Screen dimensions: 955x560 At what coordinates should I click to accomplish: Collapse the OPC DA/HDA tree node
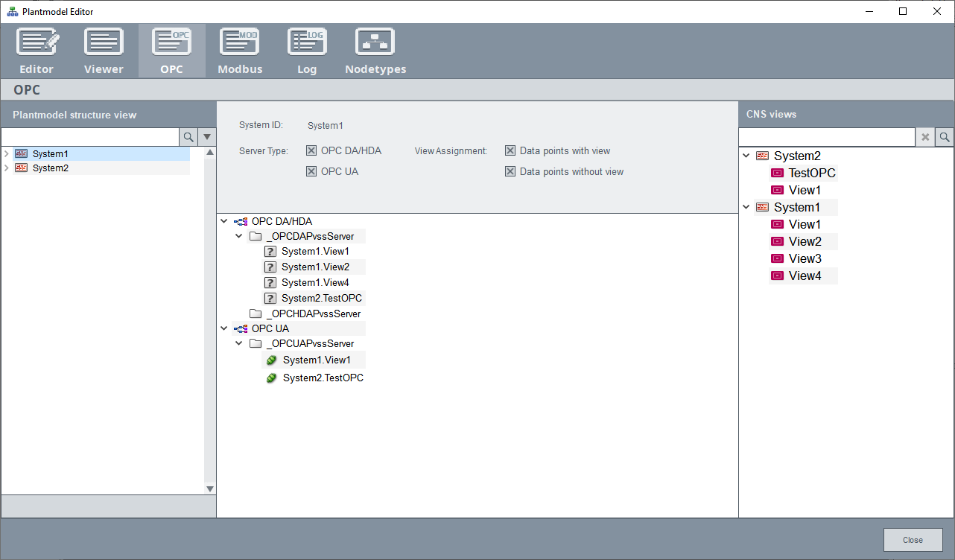pyautogui.click(x=225, y=221)
